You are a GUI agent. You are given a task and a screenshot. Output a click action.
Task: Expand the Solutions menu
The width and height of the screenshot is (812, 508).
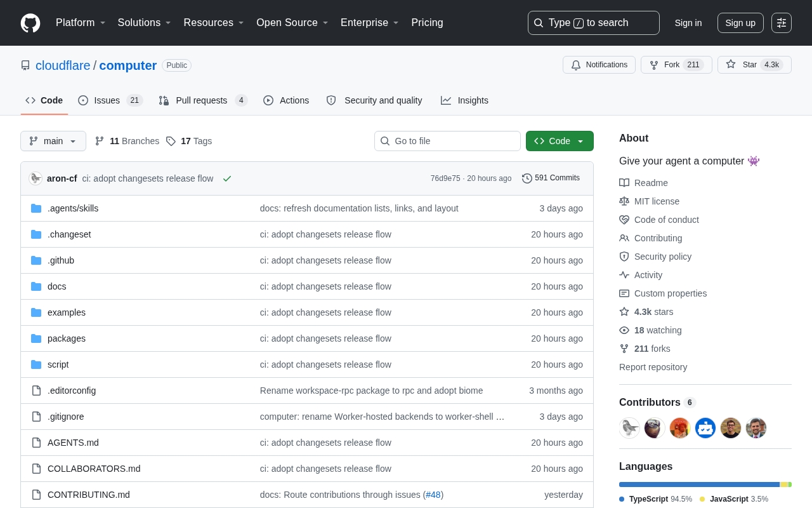tap(145, 23)
